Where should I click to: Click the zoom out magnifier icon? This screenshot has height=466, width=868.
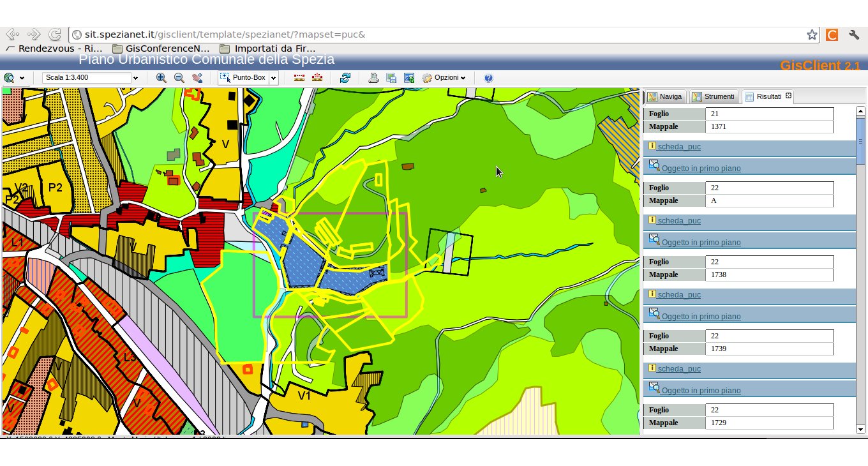(179, 78)
